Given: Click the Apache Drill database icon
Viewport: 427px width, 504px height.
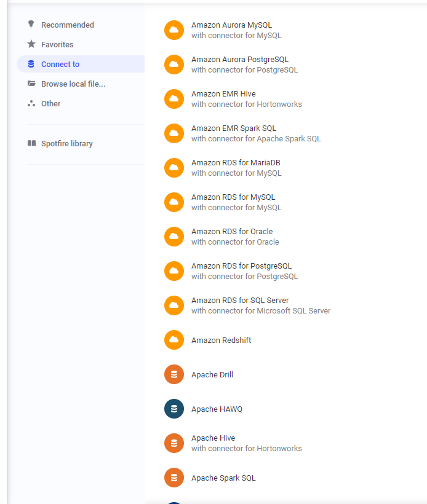Looking at the screenshot, I should [x=174, y=374].
